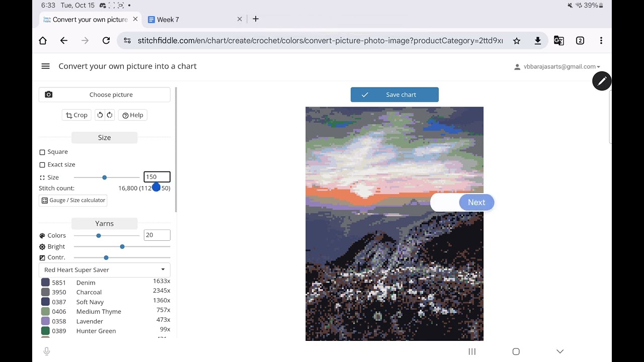644x362 pixels.
Task: Enable the Square checkbox
Action: point(42,152)
